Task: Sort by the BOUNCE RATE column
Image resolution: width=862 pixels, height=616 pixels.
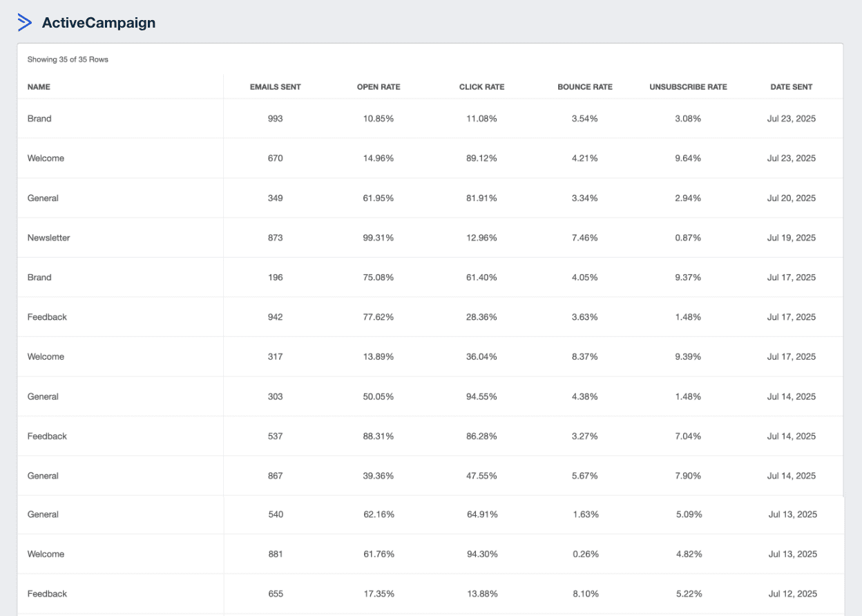Action: click(585, 86)
